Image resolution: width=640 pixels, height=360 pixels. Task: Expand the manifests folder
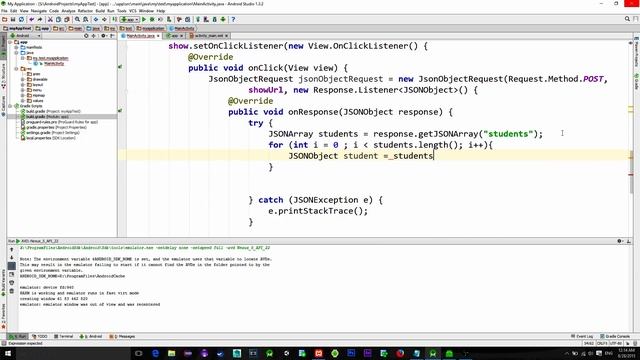[16, 47]
